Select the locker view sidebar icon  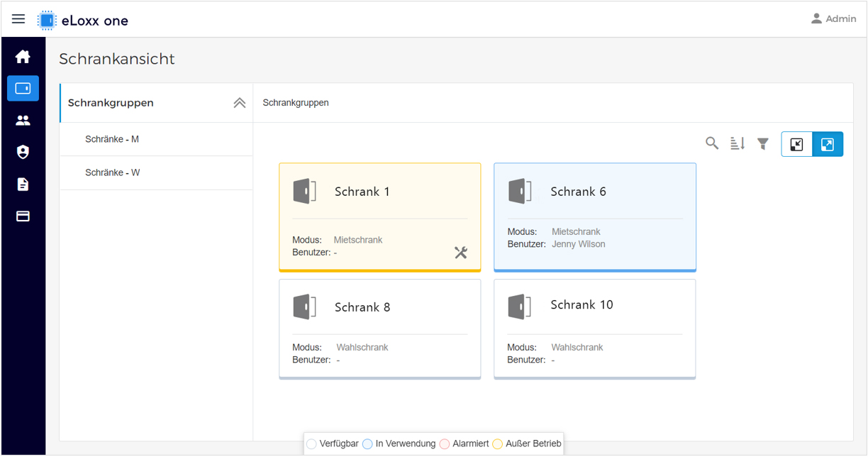pos(23,89)
